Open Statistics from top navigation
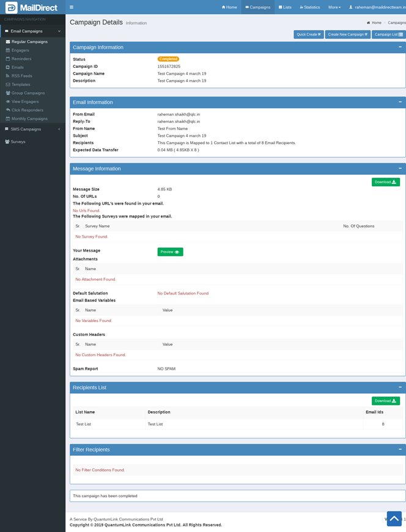The image size is (406, 532). (309, 7)
